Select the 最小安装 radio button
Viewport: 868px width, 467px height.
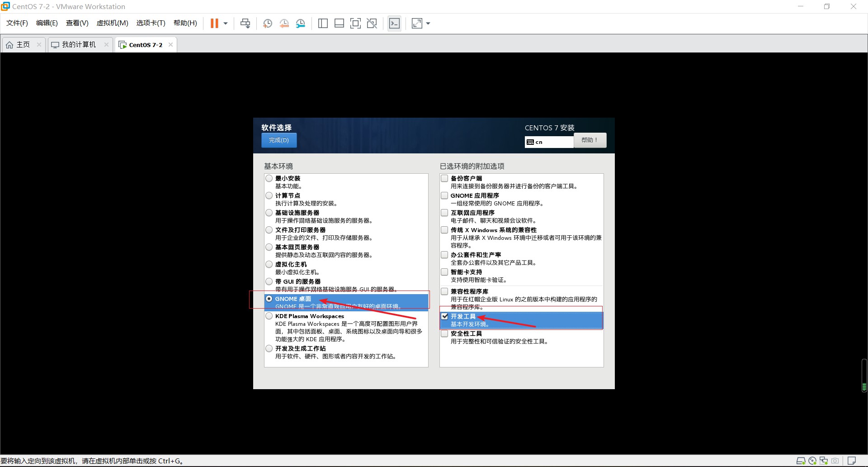(269, 178)
